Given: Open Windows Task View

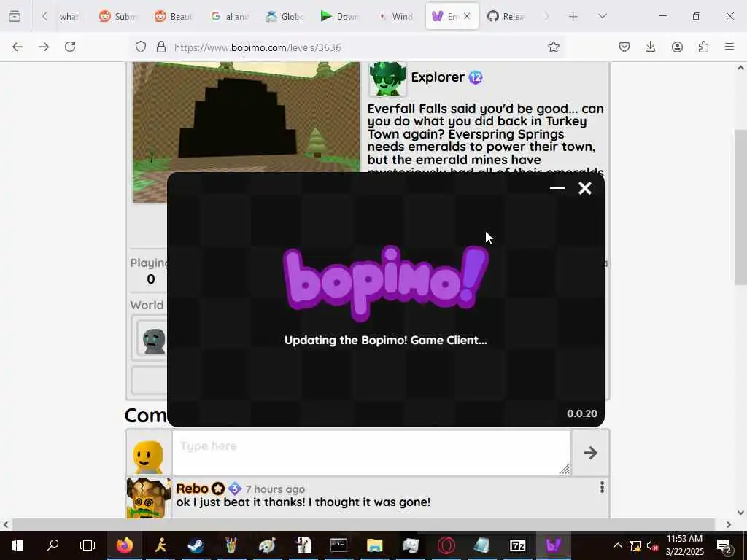Looking at the screenshot, I should tap(88, 545).
